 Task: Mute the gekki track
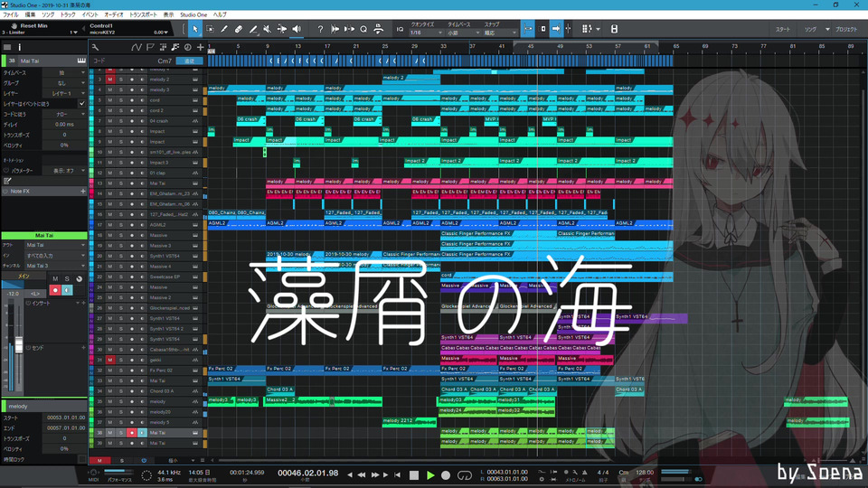coord(110,360)
